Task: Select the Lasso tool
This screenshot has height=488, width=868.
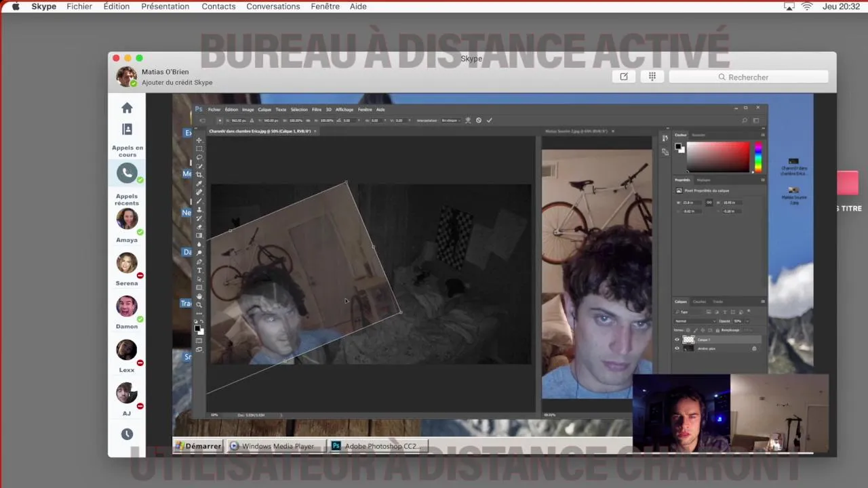Action: pos(199,157)
